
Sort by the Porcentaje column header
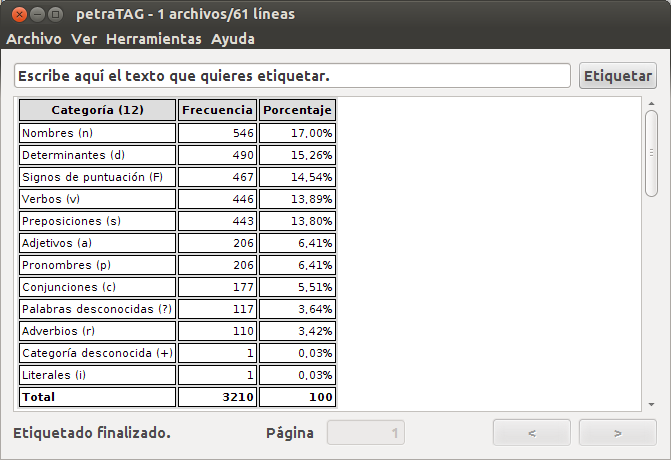[297, 110]
